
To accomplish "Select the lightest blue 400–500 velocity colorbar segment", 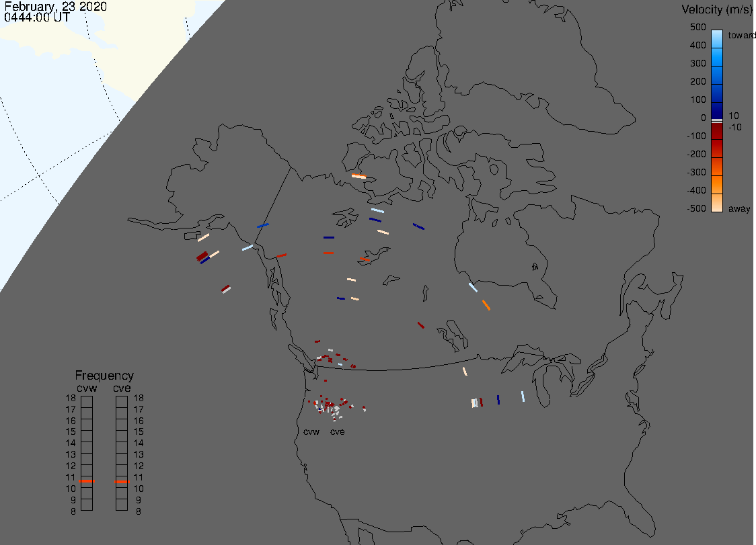I will pos(717,38).
